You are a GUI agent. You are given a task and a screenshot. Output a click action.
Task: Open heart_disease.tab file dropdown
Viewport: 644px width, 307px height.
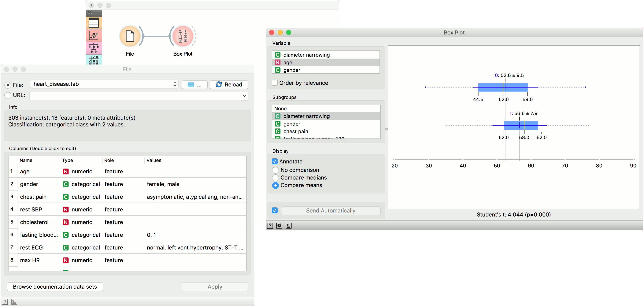[x=104, y=84]
